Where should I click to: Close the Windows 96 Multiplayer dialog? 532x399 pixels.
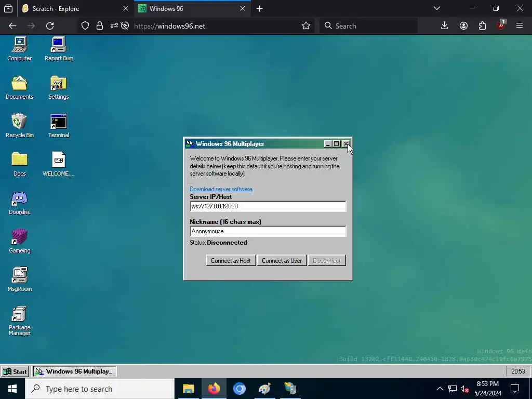pyautogui.click(x=345, y=144)
